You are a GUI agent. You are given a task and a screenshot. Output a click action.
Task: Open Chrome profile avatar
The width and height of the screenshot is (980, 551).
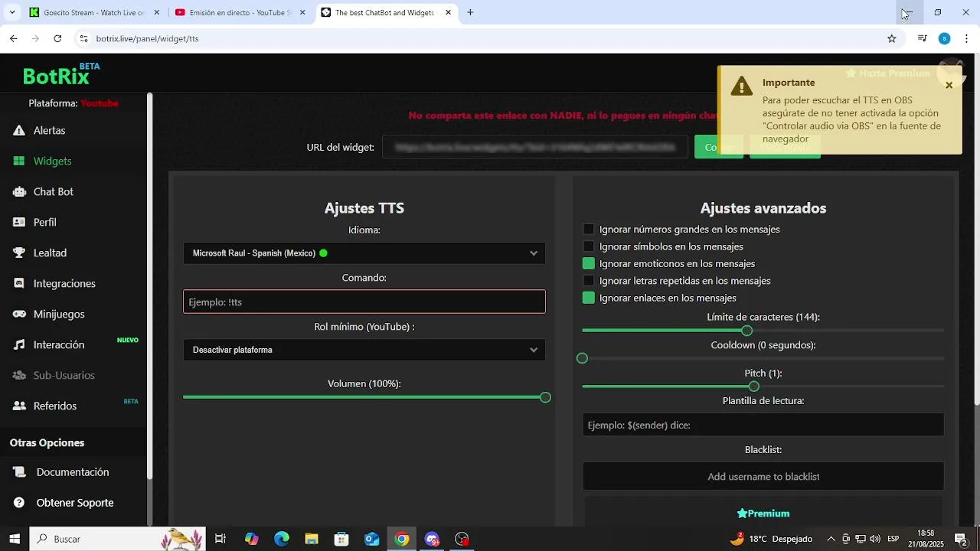point(944,38)
